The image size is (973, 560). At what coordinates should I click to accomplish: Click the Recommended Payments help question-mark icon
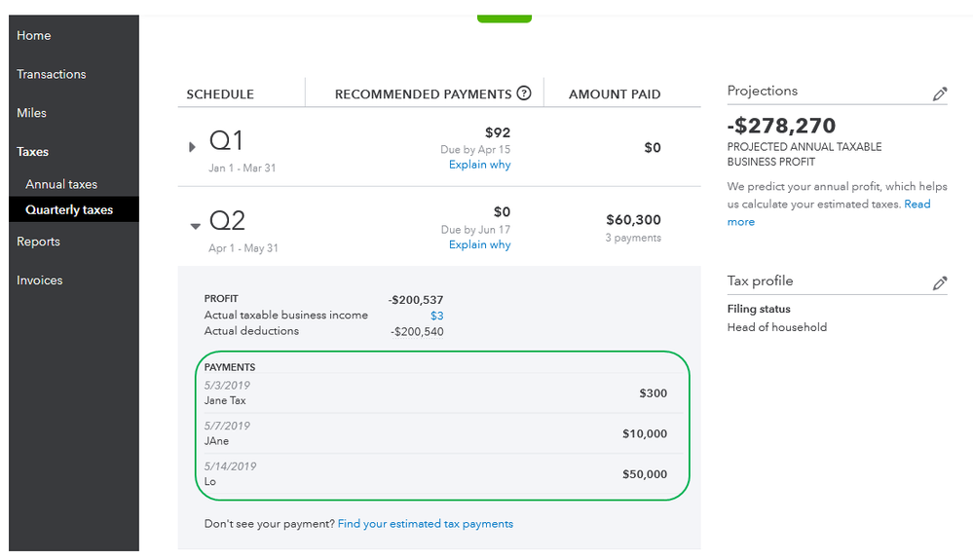point(524,93)
